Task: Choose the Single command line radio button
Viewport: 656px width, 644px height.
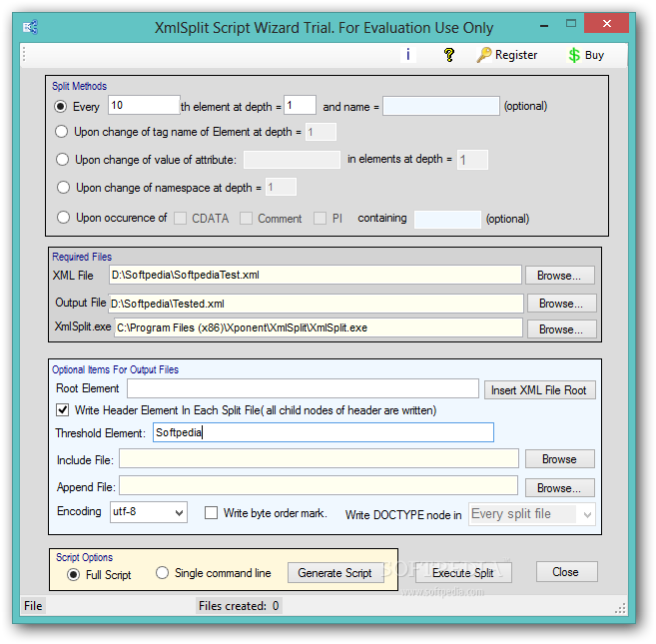Action: pos(162,572)
